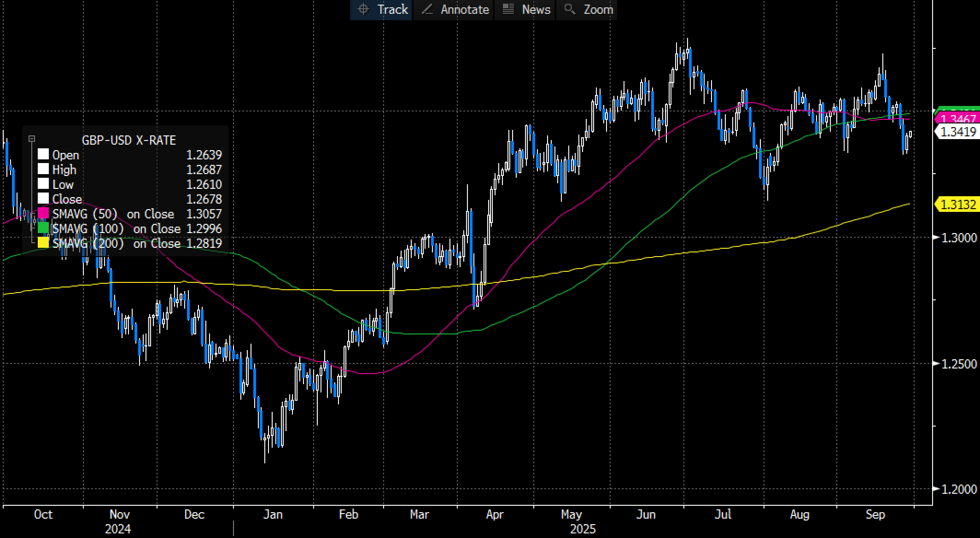Screen dimensions: 980x538
Task: Click the SMAVG (50) on Close label
Action: (113, 214)
